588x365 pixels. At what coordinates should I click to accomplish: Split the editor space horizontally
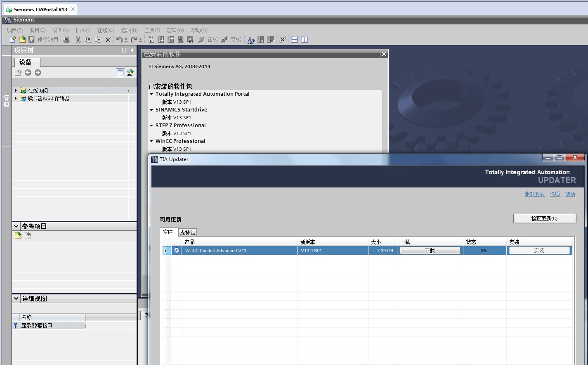click(295, 40)
